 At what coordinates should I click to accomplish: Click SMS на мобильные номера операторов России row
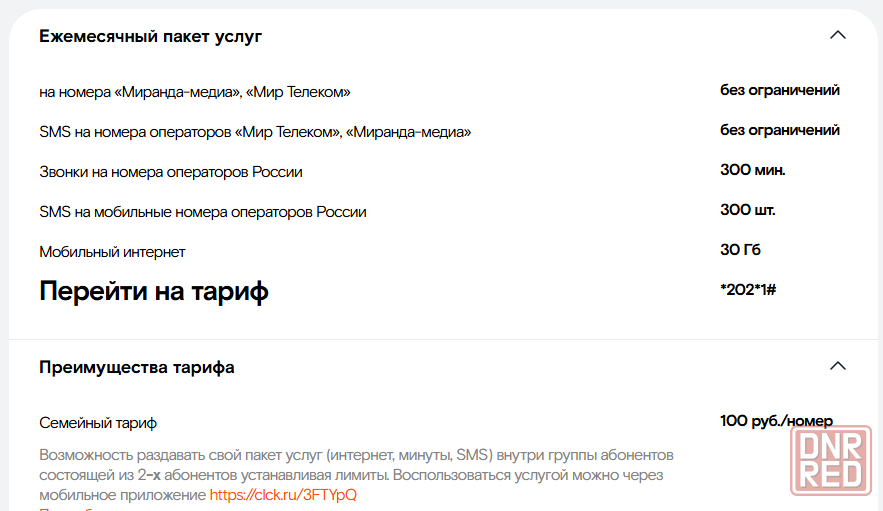(x=203, y=212)
